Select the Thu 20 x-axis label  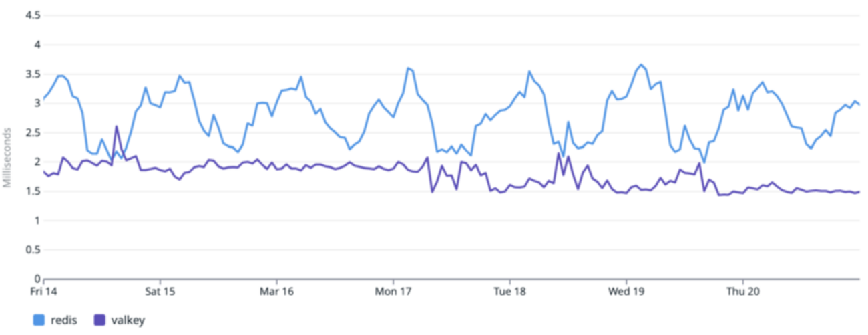pos(743,292)
